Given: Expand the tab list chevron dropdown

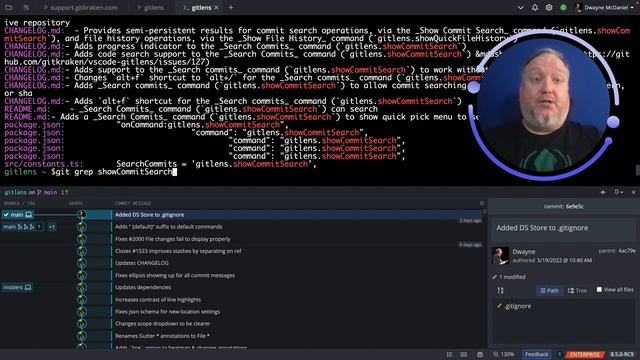Looking at the screenshot, I should [x=520, y=7].
